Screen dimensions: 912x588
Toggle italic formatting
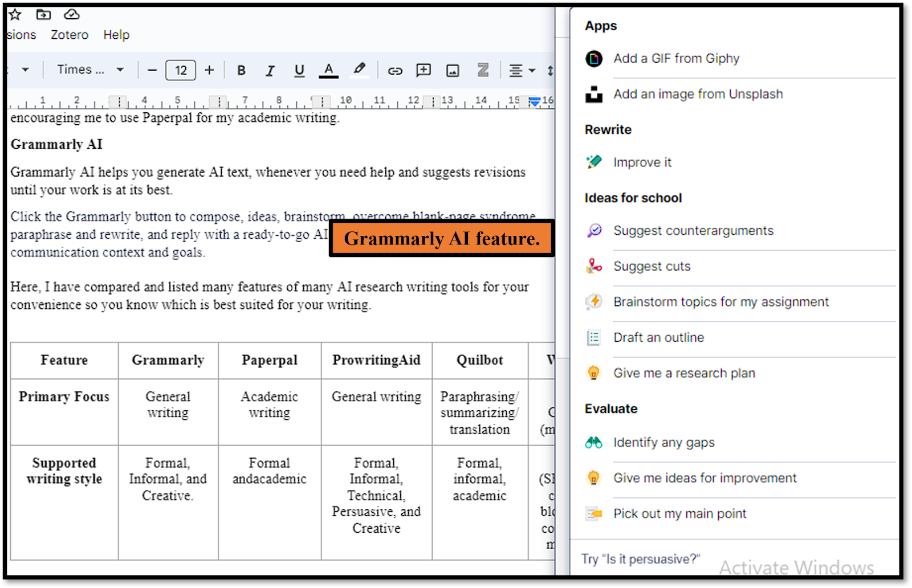270,70
